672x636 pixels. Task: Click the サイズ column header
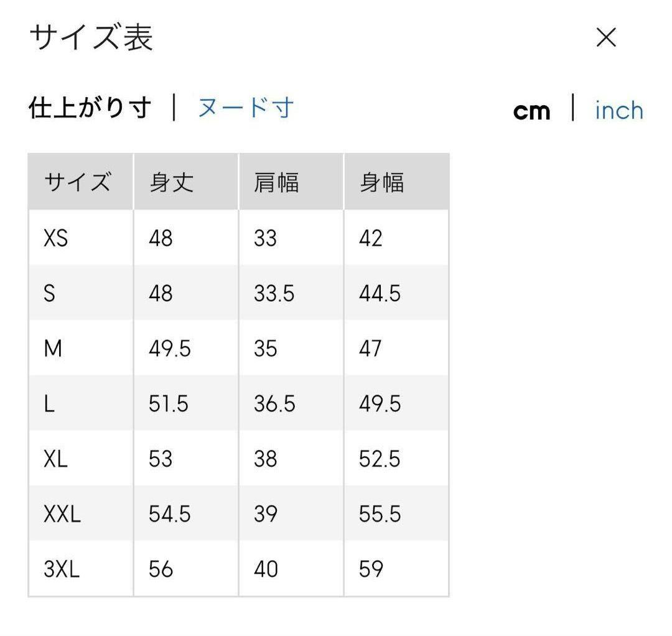[x=78, y=183]
